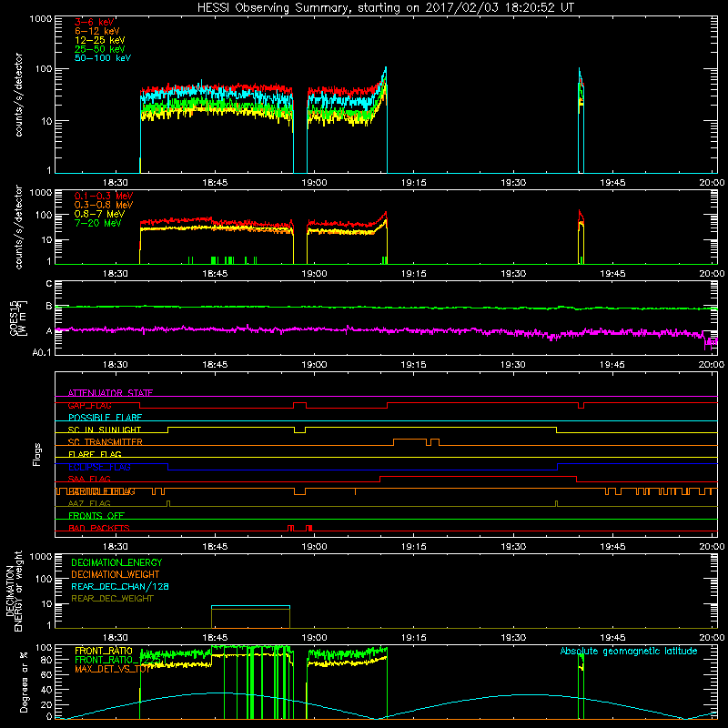This screenshot has width=728, height=728.
Task: Click 20:00 tick under the keV count plot
Action: tap(712, 183)
